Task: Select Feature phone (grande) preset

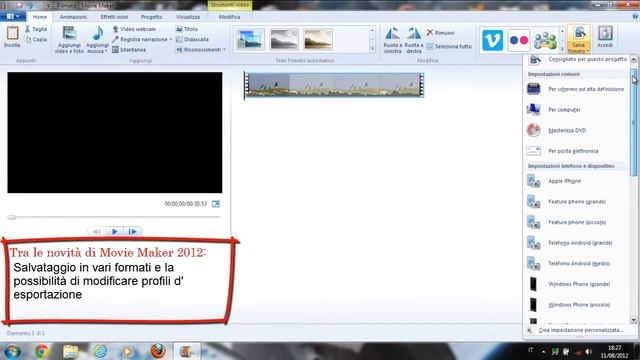Action: tap(576, 202)
